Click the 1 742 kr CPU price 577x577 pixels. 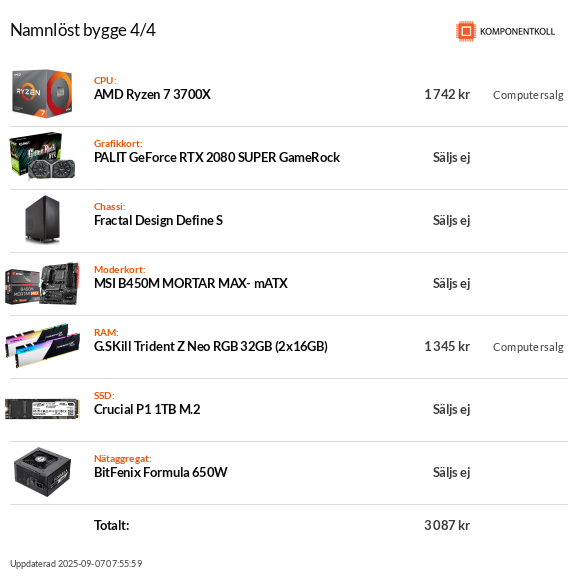pos(447,95)
